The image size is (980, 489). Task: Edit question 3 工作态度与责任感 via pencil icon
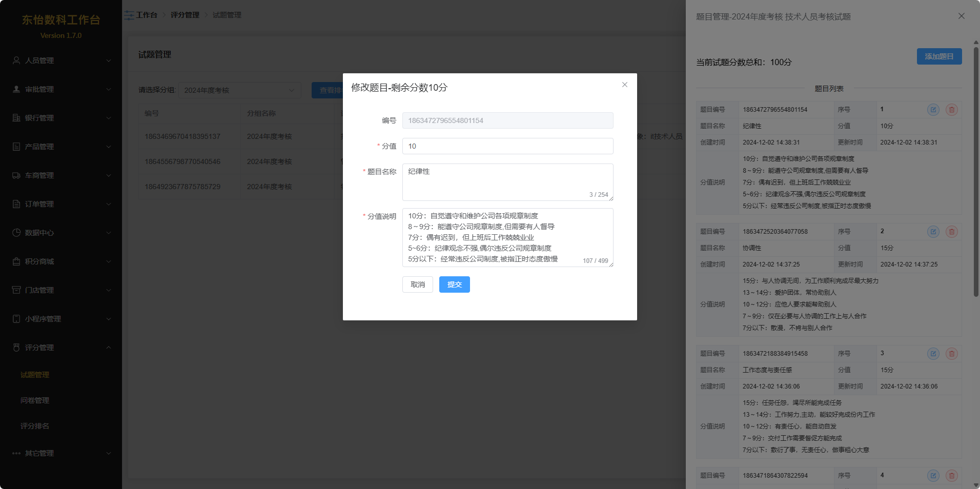[933, 354]
